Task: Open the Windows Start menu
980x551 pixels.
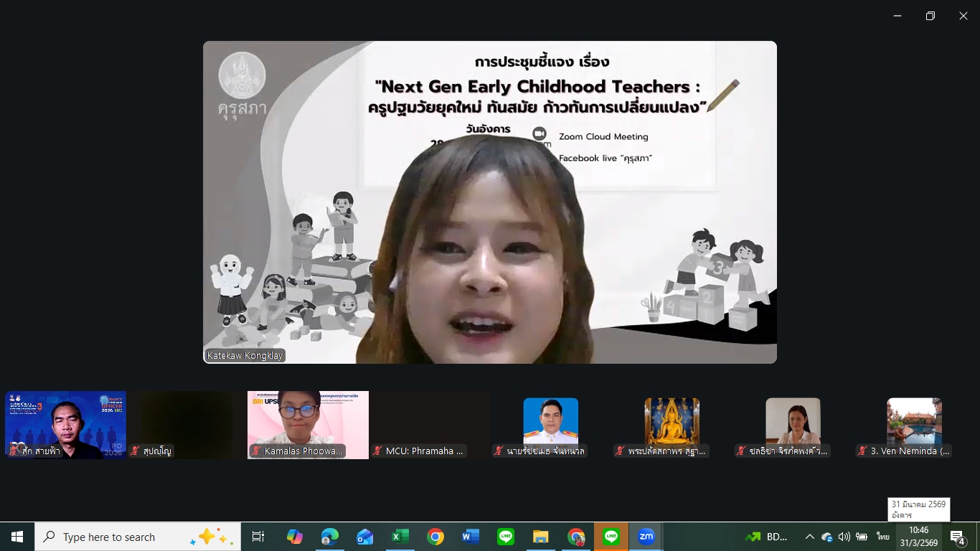Action: [17, 537]
